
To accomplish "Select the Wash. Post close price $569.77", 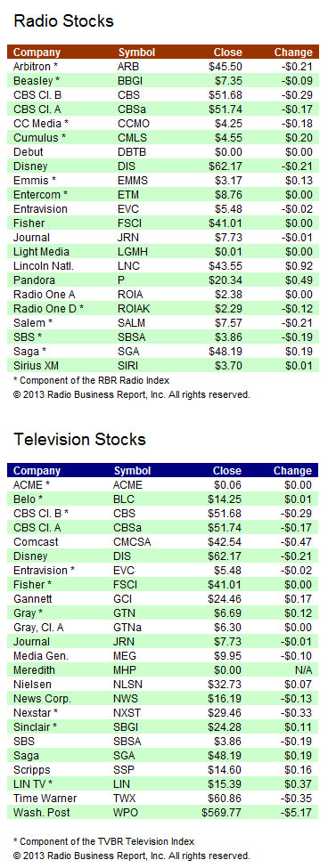I will [x=222, y=812].
